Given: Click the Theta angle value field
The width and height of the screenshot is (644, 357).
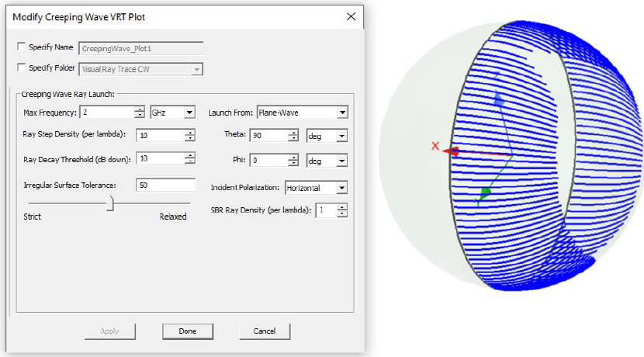Looking at the screenshot, I should [269, 136].
